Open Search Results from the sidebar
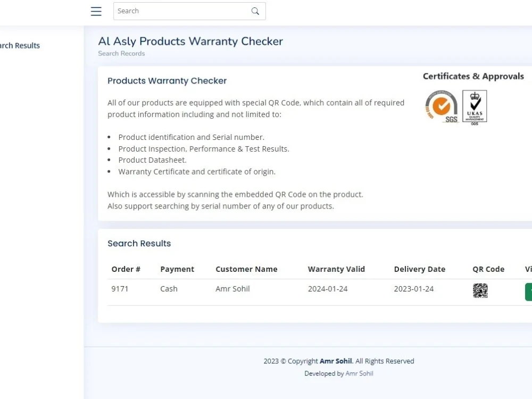The image size is (532, 399). (20, 45)
